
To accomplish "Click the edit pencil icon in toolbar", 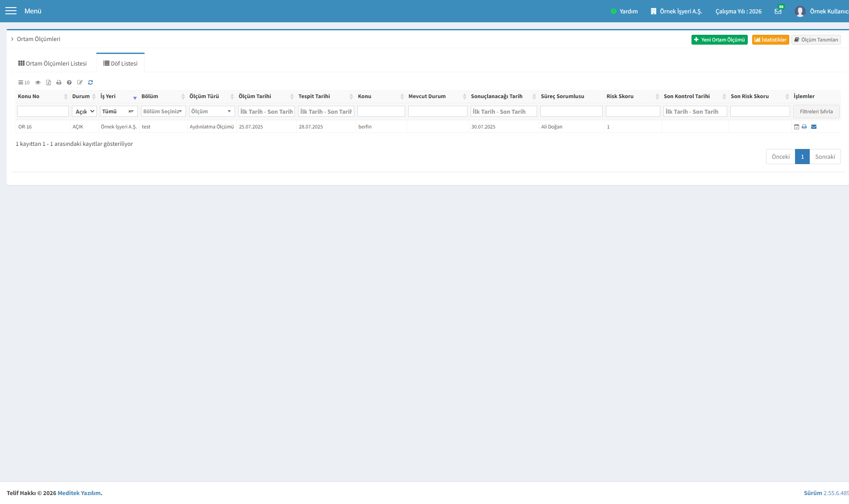I will (x=80, y=83).
